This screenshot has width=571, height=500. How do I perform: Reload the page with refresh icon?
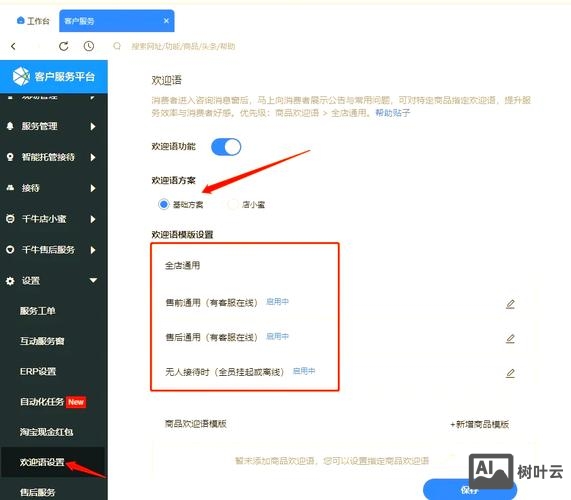[64, 46]
